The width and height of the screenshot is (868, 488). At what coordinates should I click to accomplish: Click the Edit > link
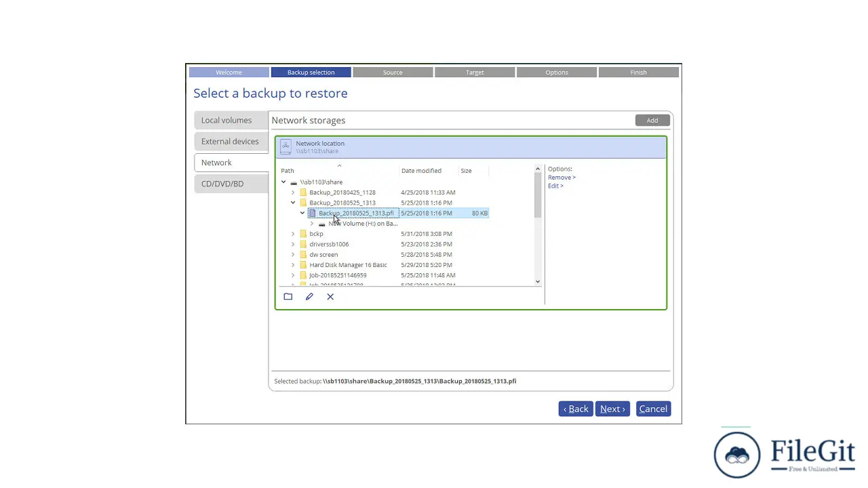(x=555, y=186)
